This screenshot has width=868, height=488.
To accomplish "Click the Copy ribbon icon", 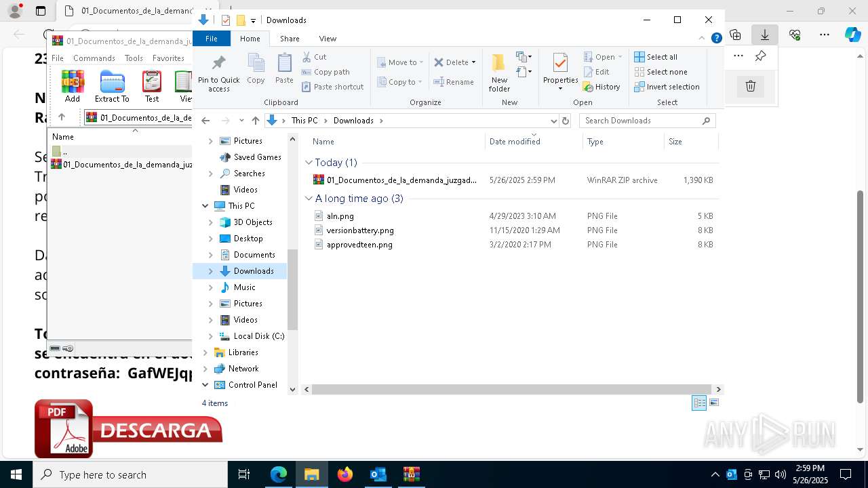I will (256, 69).
